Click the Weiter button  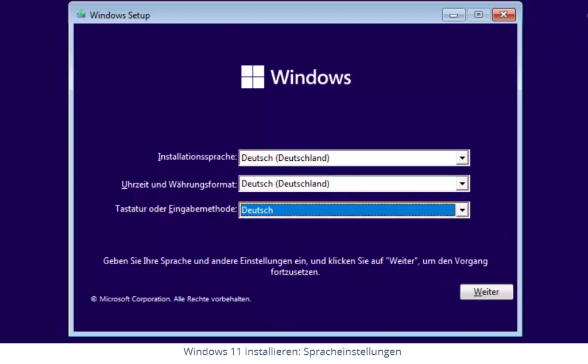(x=486, y=292)
